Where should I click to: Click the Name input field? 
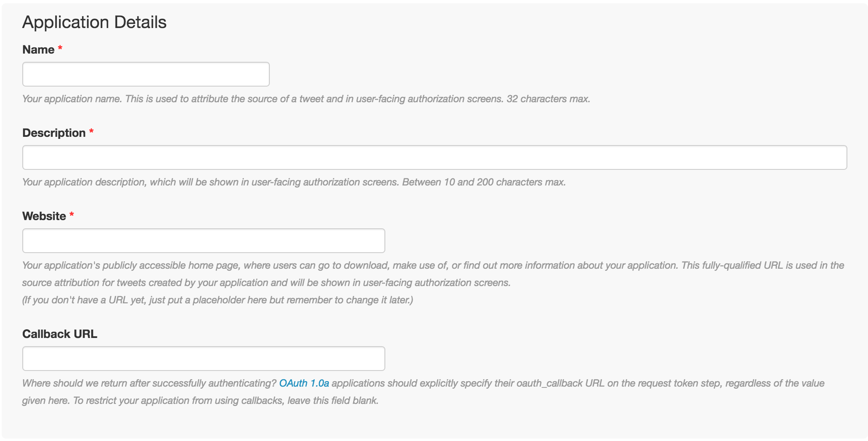tap(146, 74)
